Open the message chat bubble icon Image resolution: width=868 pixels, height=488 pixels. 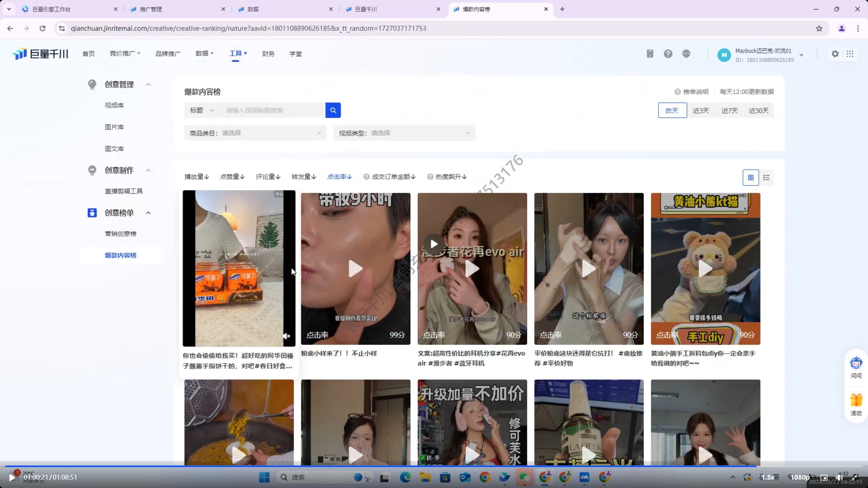click(x=686, y=54)
